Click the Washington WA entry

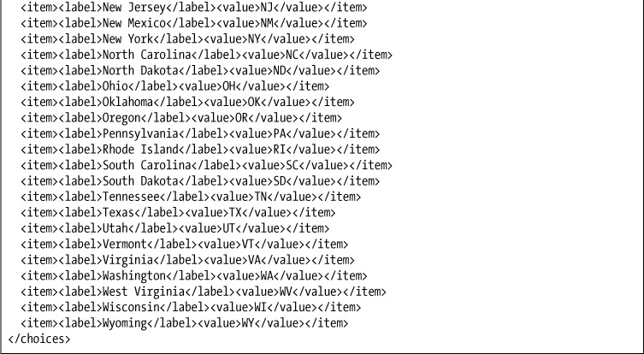(194, 276)
